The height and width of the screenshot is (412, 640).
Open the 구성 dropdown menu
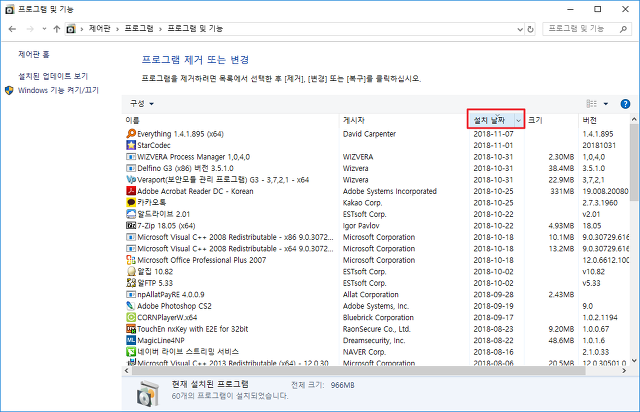click(142, 104)
